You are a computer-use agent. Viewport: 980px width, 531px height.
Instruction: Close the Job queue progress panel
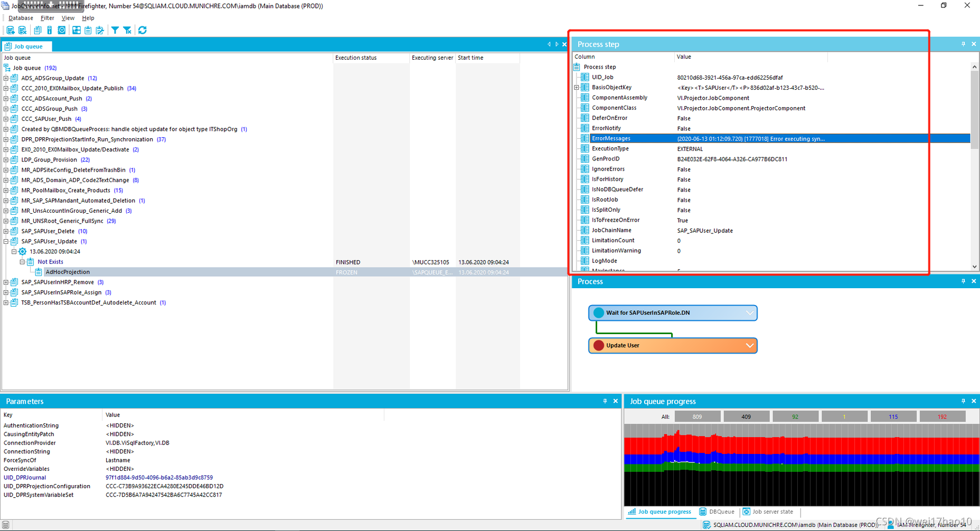tap(974, 401)
